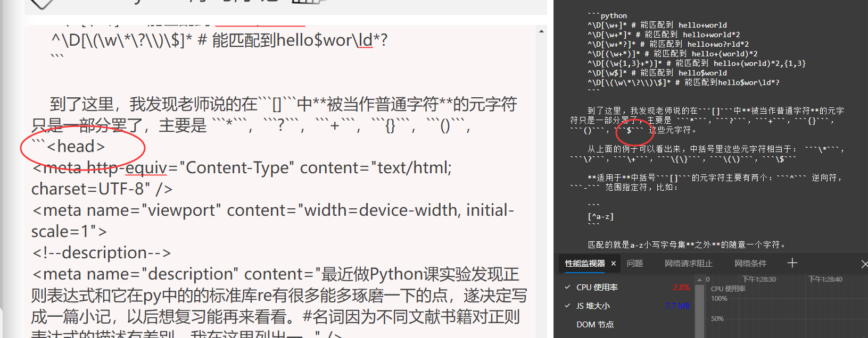Screen dimensions: 868x338
Task: Place cursor after <head> in the text area
Action: [x=105, y=146]
